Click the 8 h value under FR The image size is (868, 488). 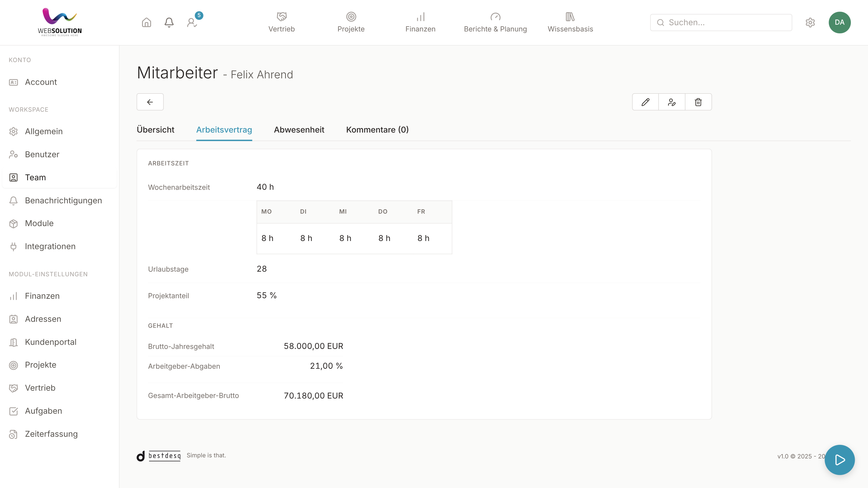[423, 239]
